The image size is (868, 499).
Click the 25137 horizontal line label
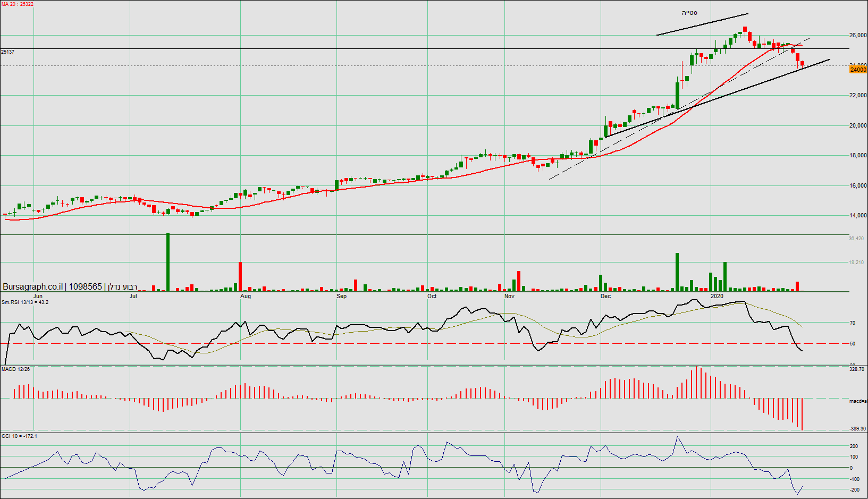8,52
